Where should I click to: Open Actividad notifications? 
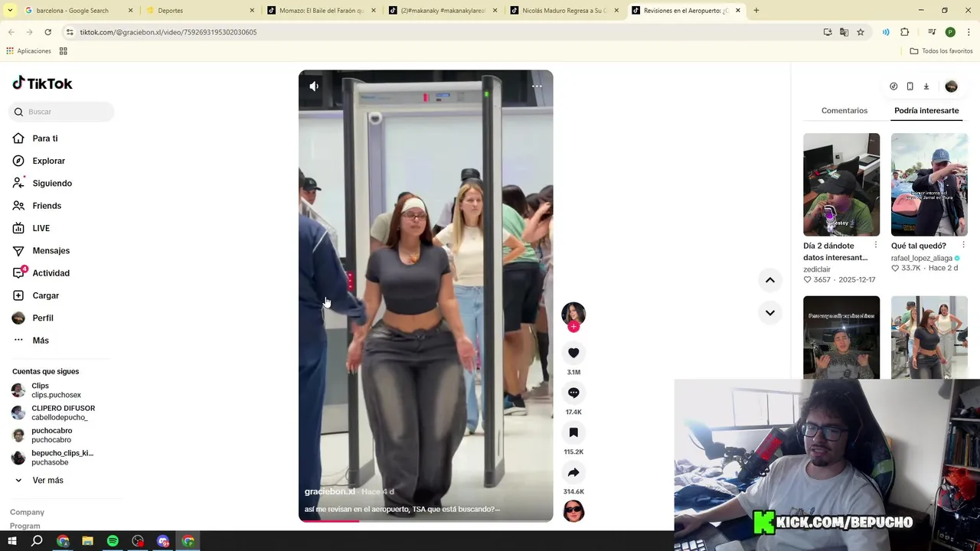pos(41,273)
